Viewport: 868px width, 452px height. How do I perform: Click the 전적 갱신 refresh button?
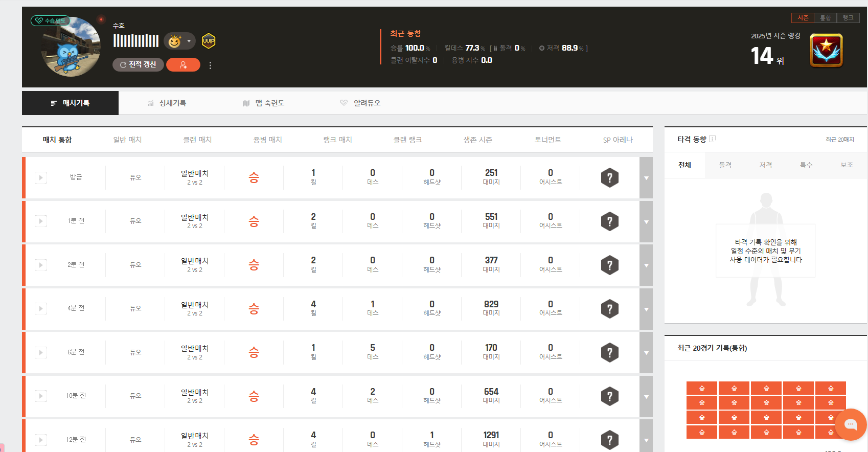coord(138,65)
